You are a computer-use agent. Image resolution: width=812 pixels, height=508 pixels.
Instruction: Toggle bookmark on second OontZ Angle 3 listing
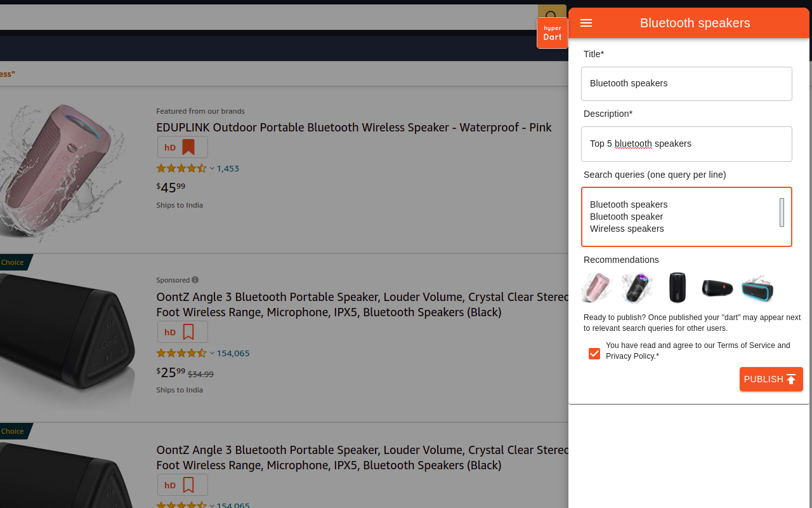coord(188,485)
